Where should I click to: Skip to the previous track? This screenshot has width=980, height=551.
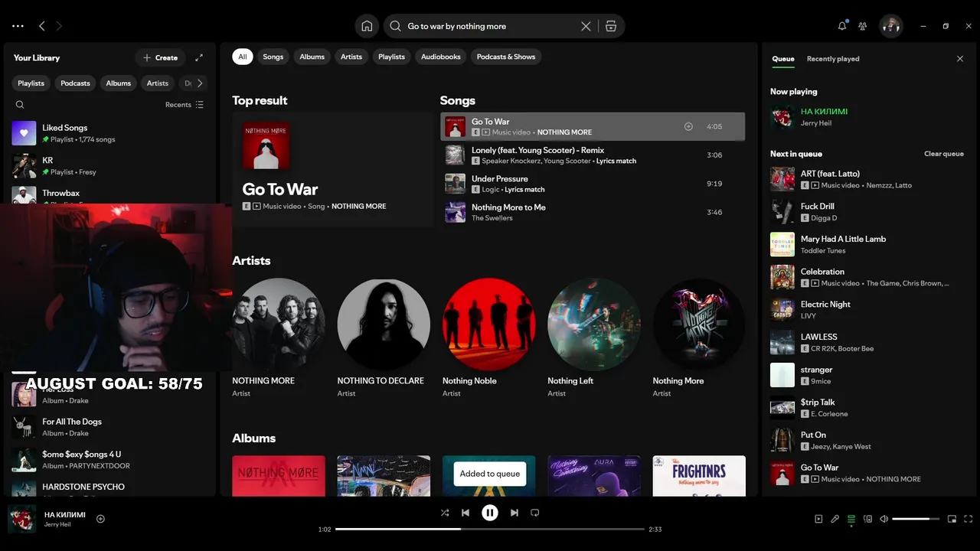(465, 513)
